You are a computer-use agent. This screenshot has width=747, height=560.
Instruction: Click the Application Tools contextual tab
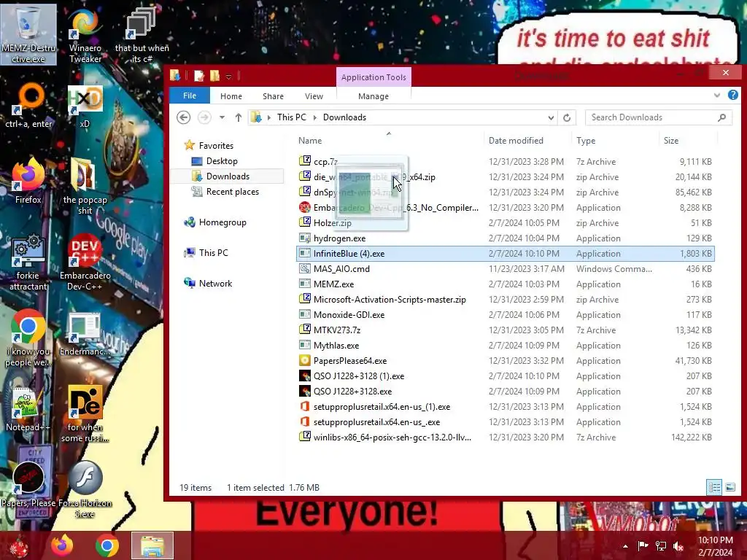[x=373, y=77]
